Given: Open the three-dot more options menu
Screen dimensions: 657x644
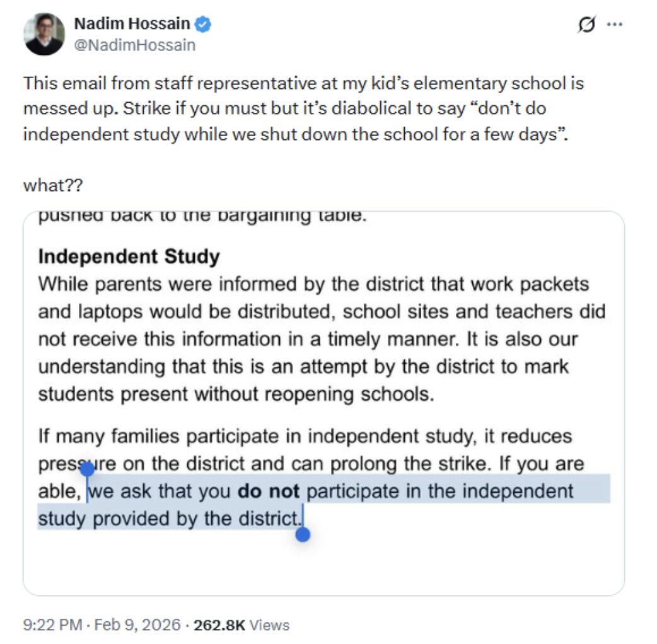Looking at the screenshot, I should pyautogui.click(x=614, y=25).
